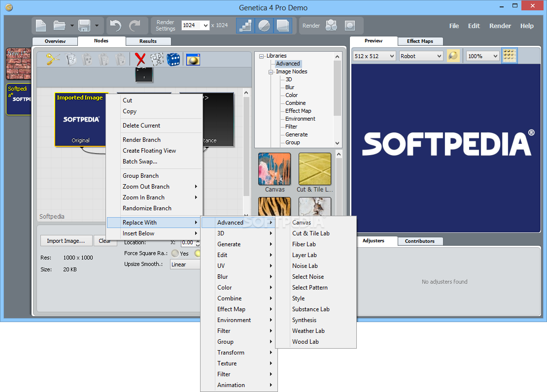Open the dropdown arrow next to open folder
The image size is (547, 392).
(72, 26)
